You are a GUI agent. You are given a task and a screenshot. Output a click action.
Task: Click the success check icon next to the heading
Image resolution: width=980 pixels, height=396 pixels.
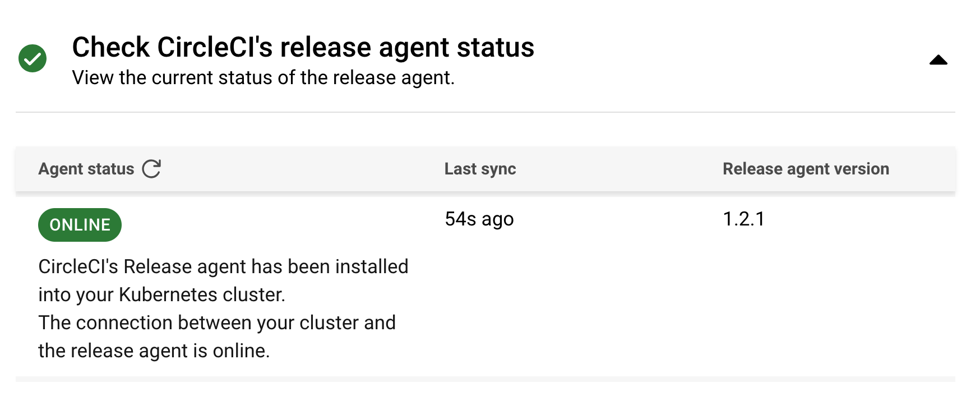[x=32, y=58]
